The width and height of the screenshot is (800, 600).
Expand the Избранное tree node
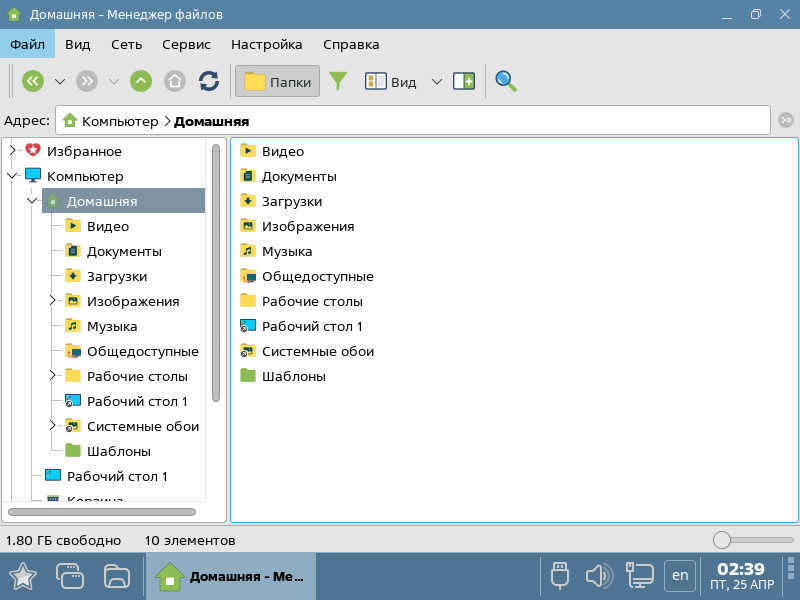13,151
